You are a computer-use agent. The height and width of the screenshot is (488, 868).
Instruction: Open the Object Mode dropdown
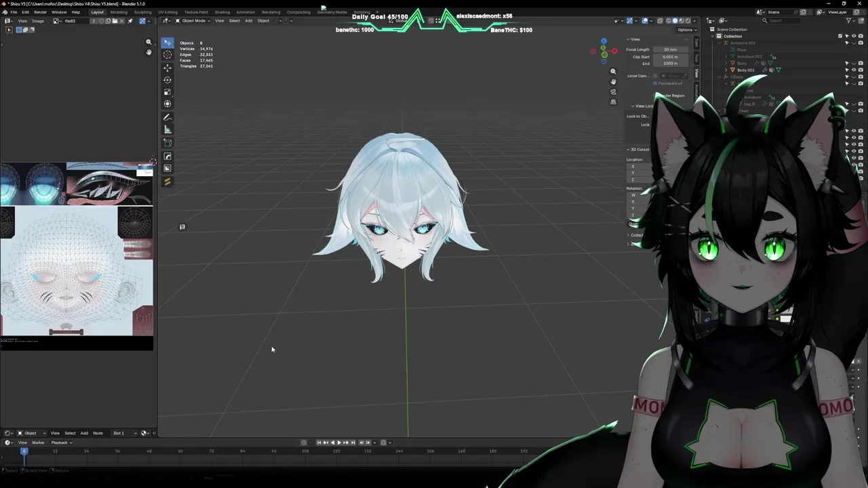(x=191, y=20)
